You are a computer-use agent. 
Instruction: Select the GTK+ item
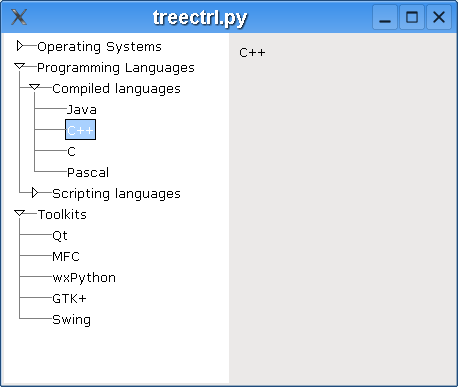click(69, 299)
